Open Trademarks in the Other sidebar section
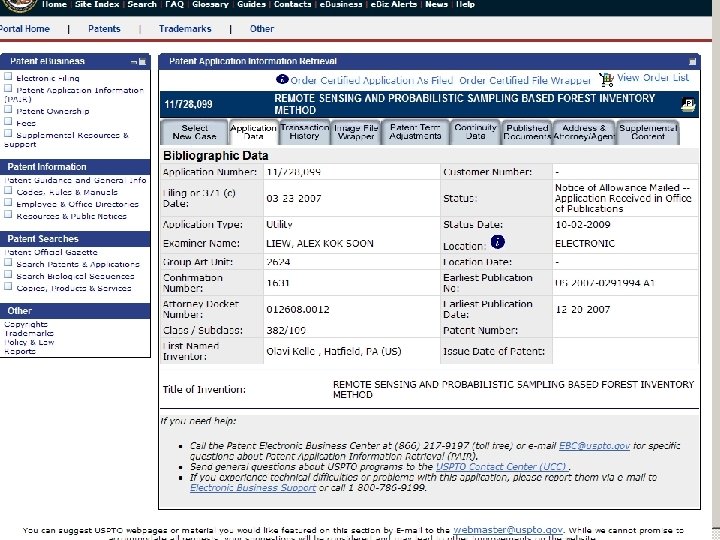 29,333
